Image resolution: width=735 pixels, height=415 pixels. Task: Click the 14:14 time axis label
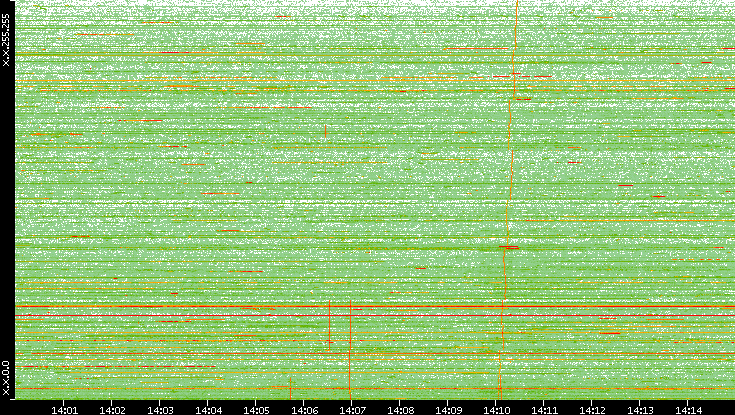tap(688, 410)
